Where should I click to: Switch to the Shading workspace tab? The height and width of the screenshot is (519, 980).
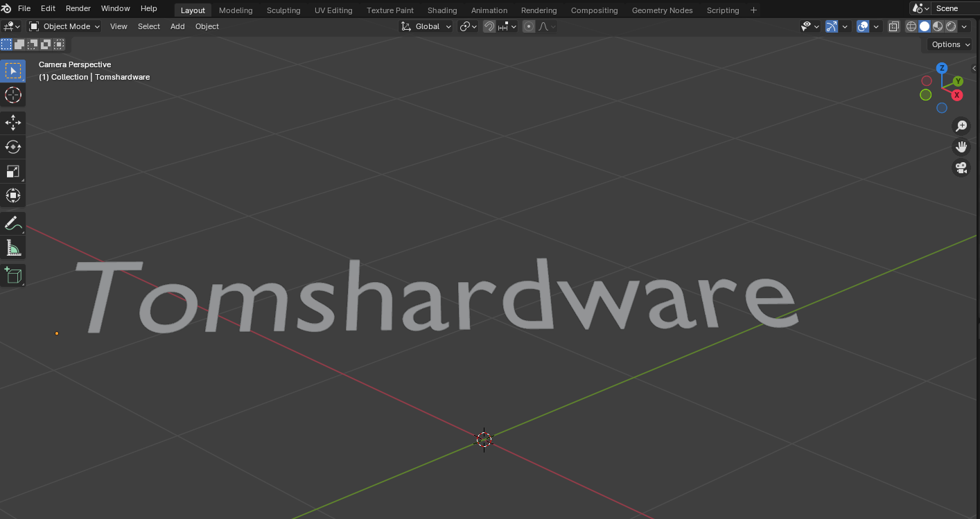pos(442,10)
